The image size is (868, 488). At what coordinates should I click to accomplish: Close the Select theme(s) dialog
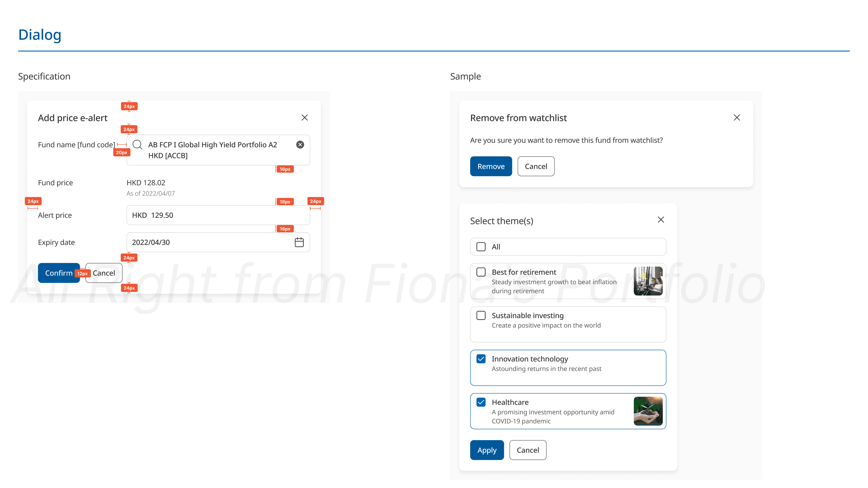pyautogui.click(x=660, y=220)
